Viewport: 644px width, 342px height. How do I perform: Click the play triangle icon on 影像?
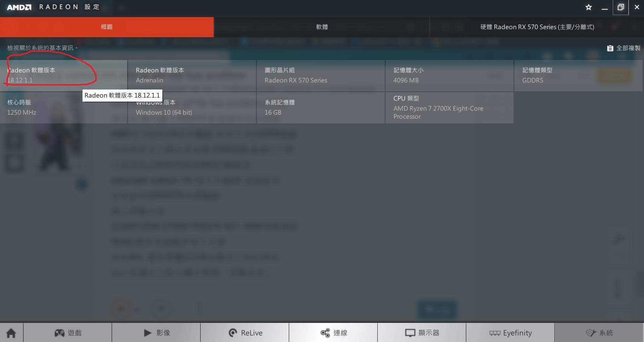[148, 333]
